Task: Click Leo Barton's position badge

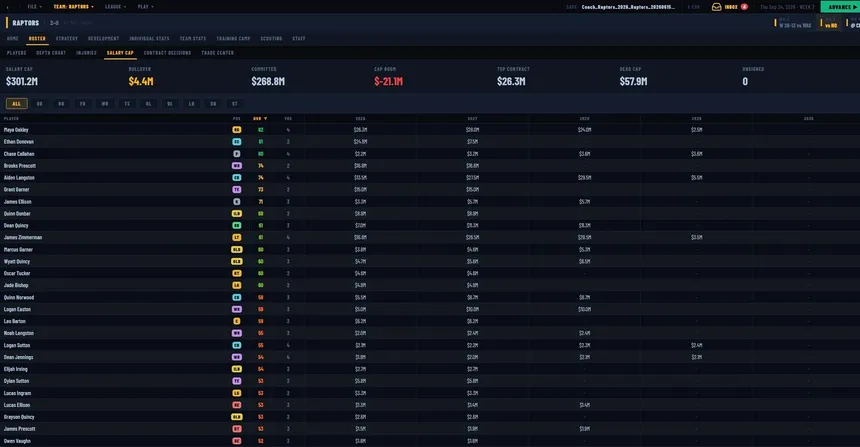Action: pos(236,321)
